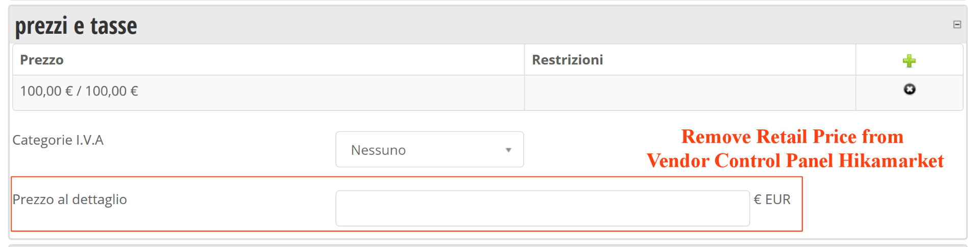Click the red Remove Retail Price text

point(792,137)
